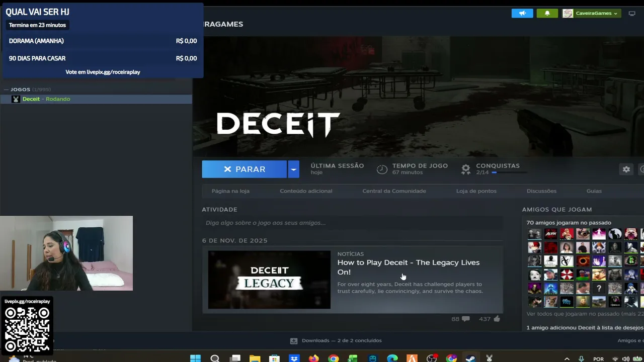The height and width of the screenshot is (362, 644).
Task: Open the Central da Comunidade tab
Action: pyautogui.click(x=394, y=191)
